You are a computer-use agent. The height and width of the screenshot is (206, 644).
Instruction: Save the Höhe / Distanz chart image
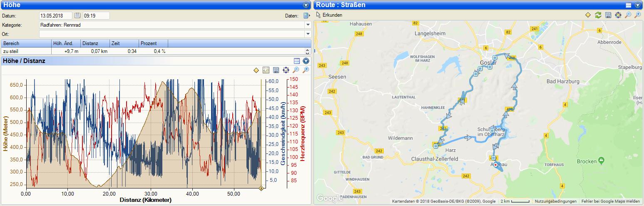[276, 70]
